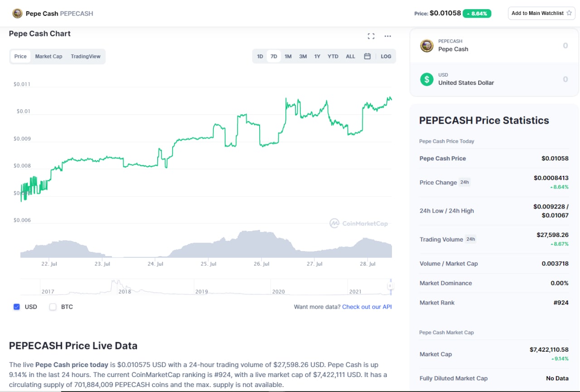Screen dimensions: 580x392
Task: Click the Volume / Market Cap value 0.003718
Action: (555, 263)
